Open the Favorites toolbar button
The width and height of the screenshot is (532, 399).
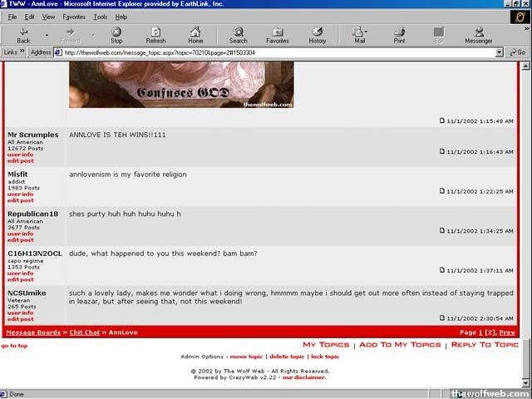point(278,35)
